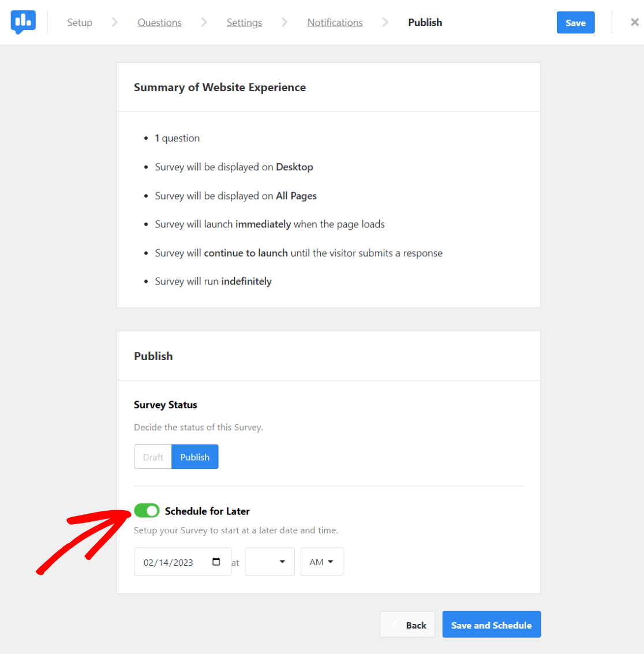Navigate to the Notifications step
The width and height of the screenshot is (644, 654).
(335, 22)
